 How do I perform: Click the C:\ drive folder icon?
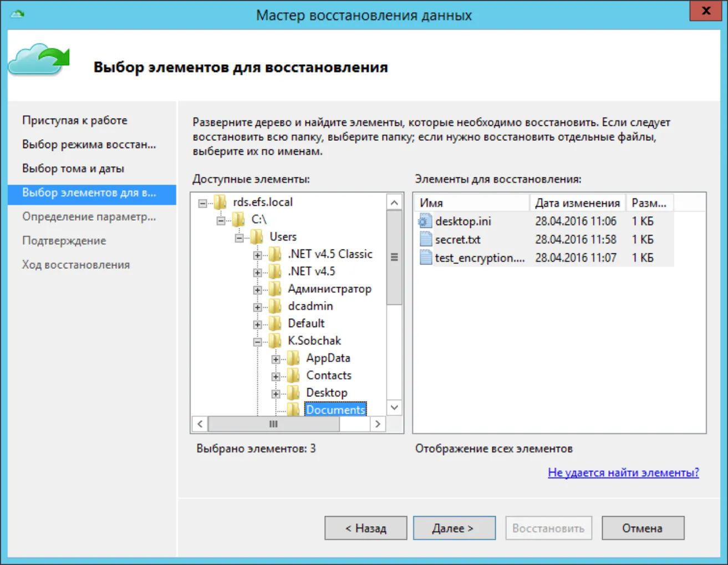click(238, 220)
